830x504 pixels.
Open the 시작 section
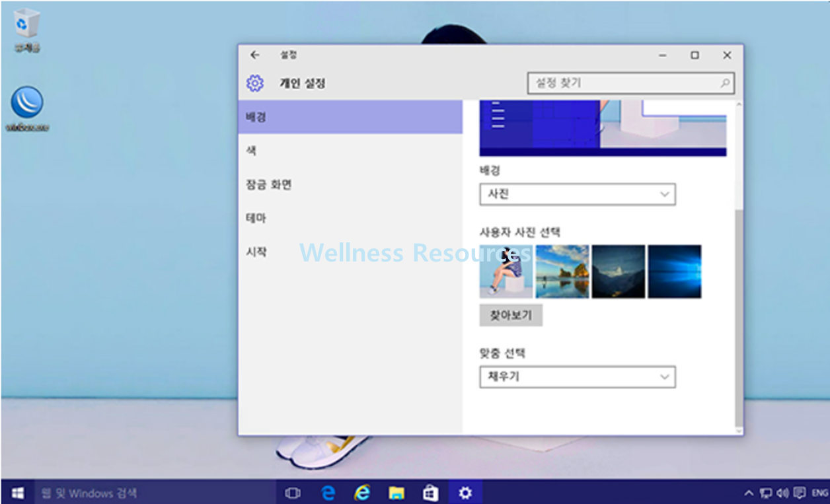point(350,252)
